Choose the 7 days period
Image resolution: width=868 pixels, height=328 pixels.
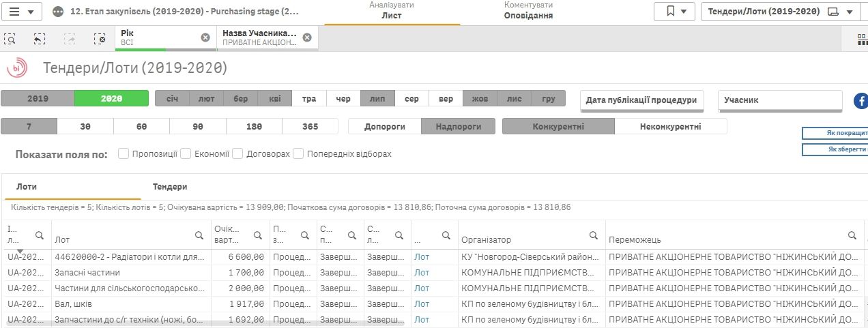(29, 126)
